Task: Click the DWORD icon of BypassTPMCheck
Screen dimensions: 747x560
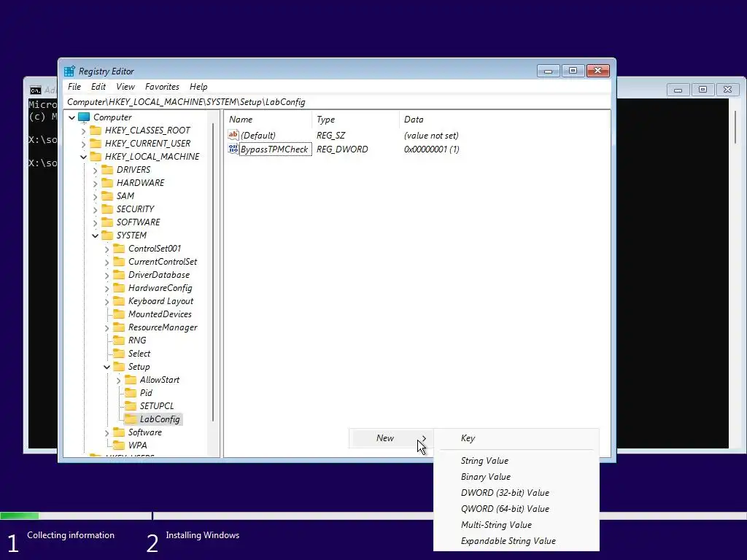Action: (x=233, y=149)
